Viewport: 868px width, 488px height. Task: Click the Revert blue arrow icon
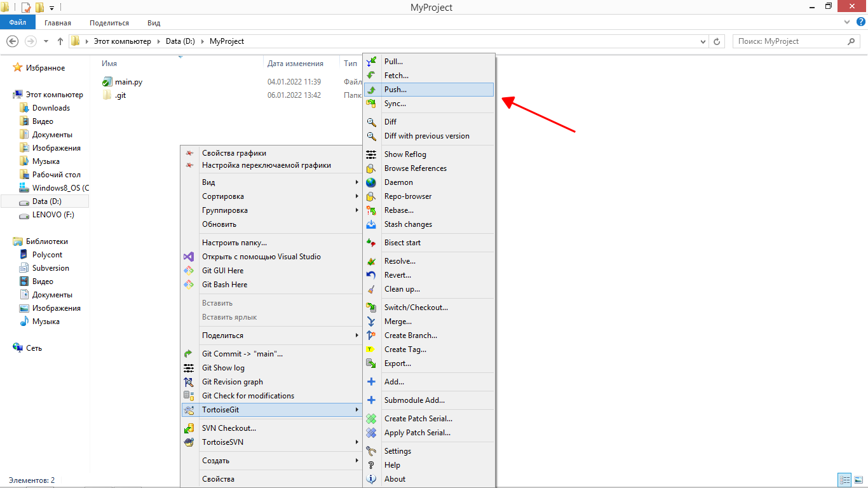pos(372,275)
